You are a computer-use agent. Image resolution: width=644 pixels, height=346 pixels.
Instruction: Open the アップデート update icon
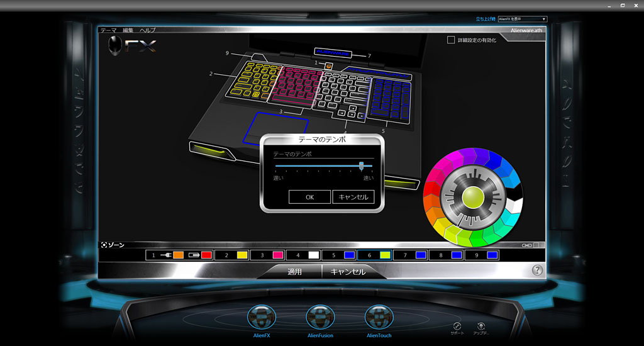tap(481, 326)
